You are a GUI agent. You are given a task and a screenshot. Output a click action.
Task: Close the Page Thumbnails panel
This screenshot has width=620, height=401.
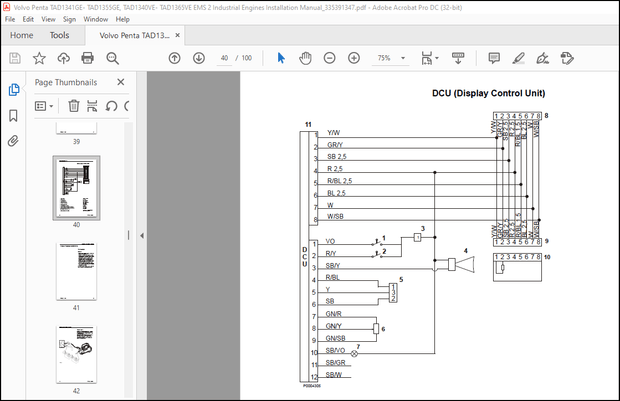121,82
